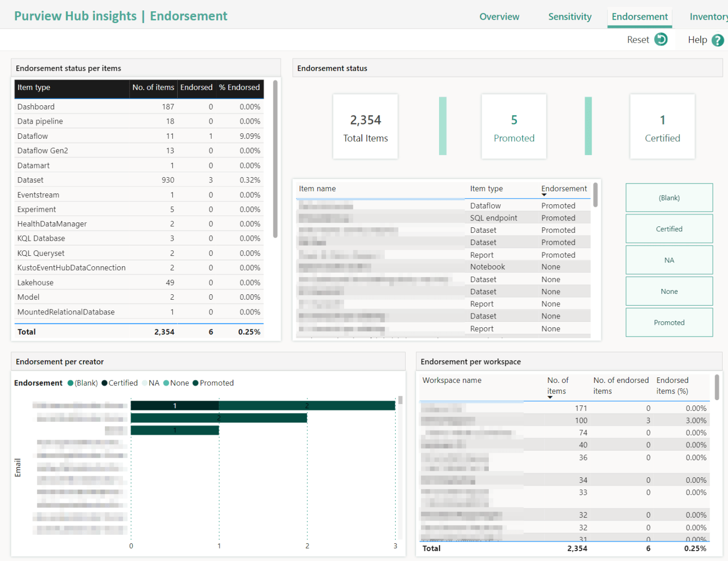The width and height of the screenshot is (728, 561).
Task: Select the (Blank) filter button
Action: pyautogui.click(x=669, y=197)
